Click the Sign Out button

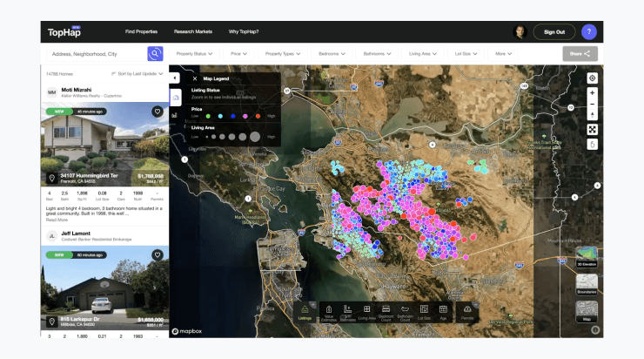554,31
